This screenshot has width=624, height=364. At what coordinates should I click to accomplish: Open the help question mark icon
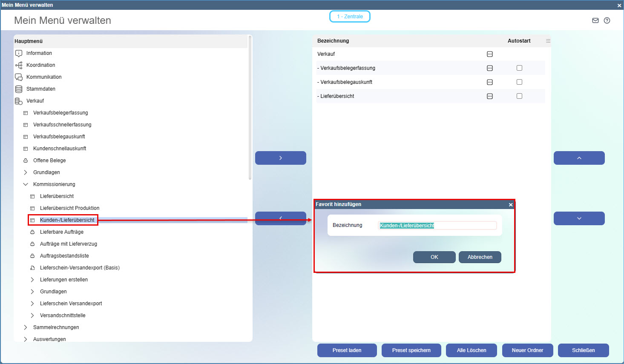tap(607, 20)
